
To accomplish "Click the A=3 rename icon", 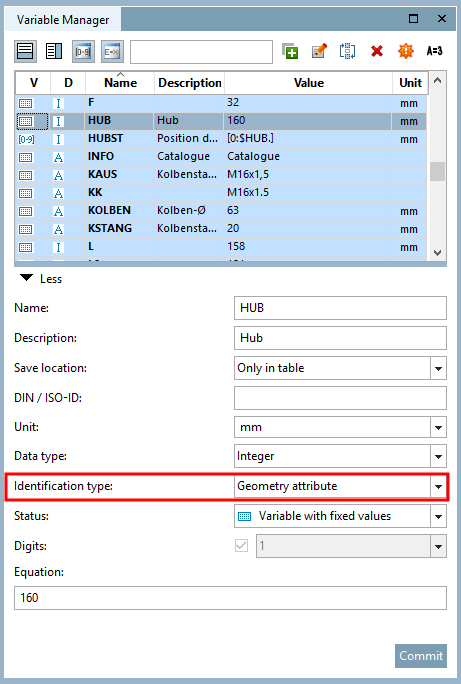I will 434,51.
